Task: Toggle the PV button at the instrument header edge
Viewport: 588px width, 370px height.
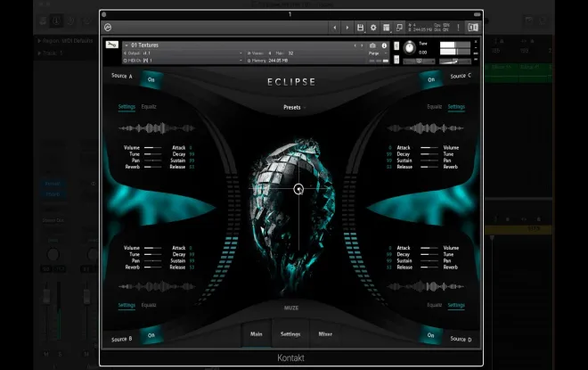Action: (x=476, y=60)
